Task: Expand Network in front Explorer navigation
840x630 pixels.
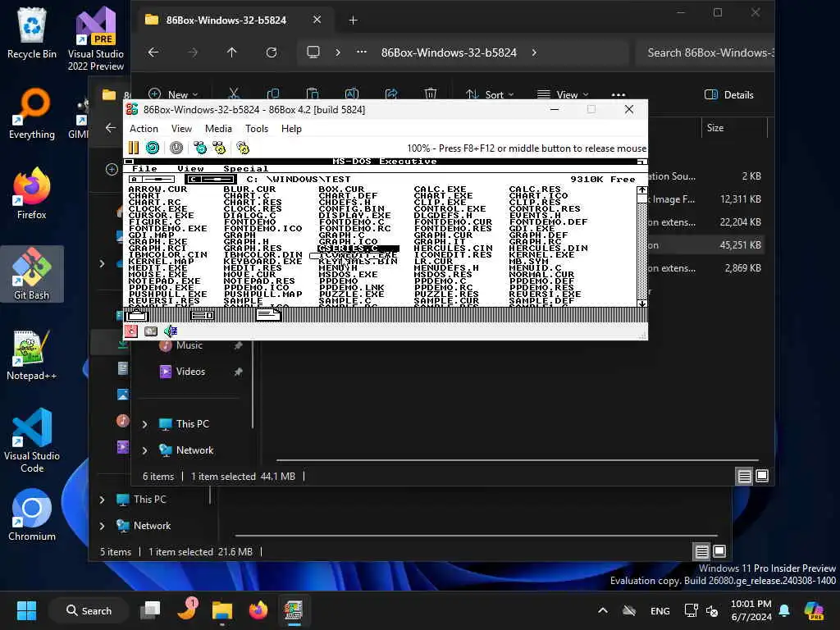Action: click(x=144, y=450)
